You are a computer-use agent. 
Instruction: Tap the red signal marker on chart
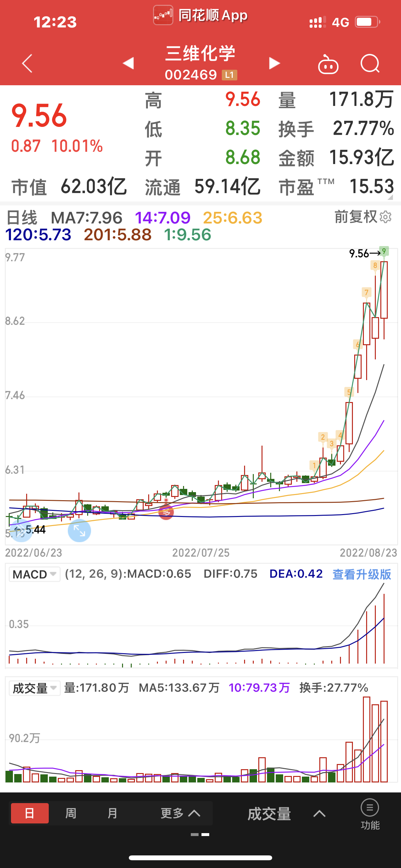(166, 512)
